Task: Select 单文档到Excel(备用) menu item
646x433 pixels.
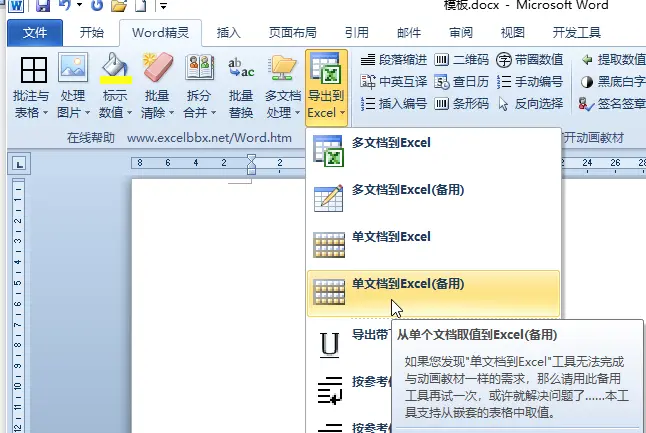Action: tap(433, 293)
